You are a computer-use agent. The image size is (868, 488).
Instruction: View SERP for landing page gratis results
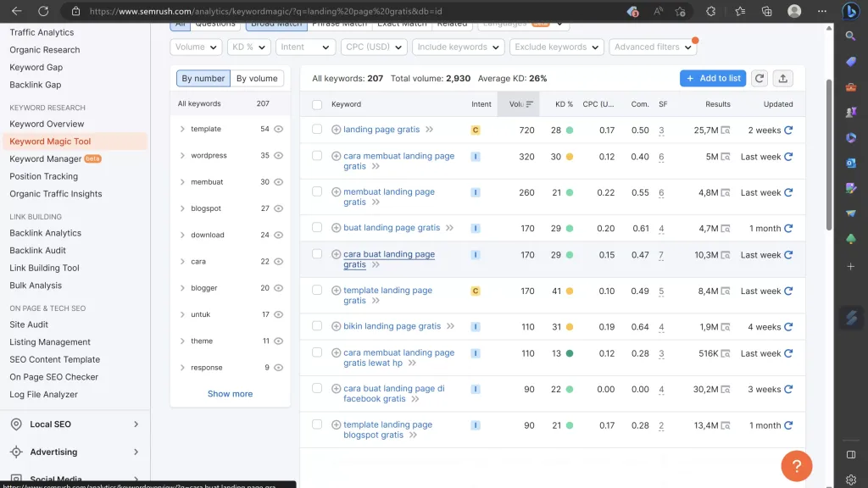[x=726, y=130]
